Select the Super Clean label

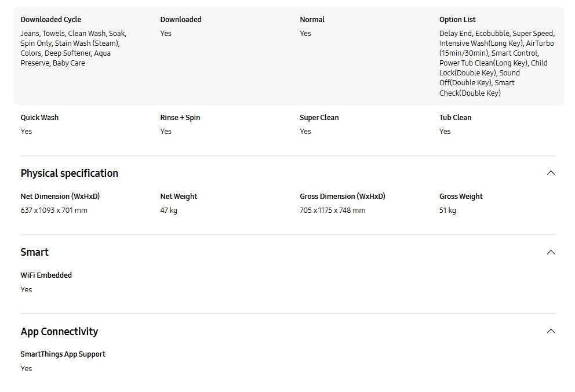319,118
